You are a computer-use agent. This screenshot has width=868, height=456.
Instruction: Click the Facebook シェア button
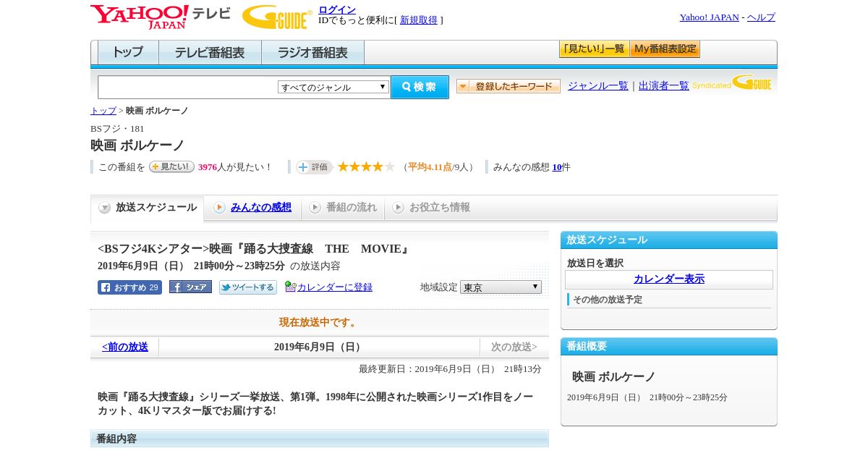coord(190,287)
